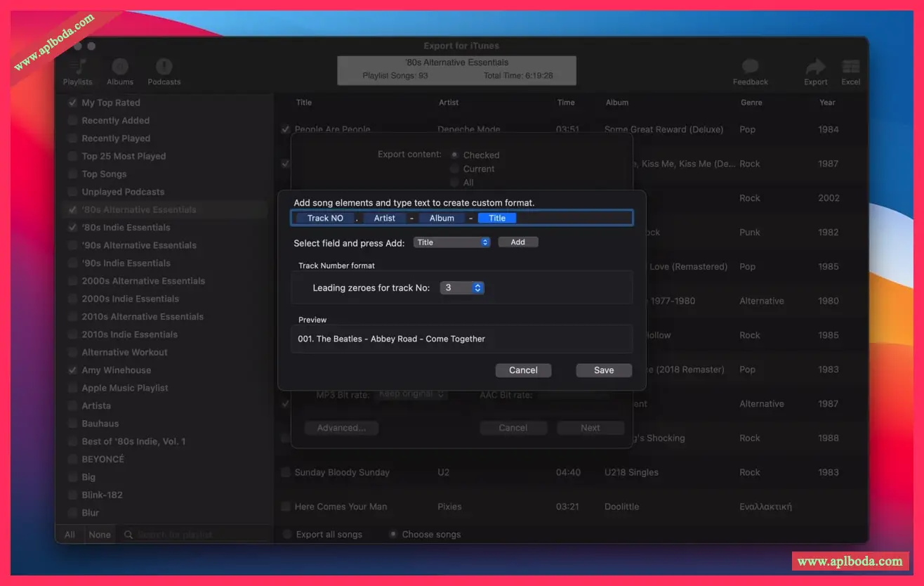
Task: Uncheck the Amy Winehouse playlist checkbox
Action: pyautogui.click(x=72, y=370)
